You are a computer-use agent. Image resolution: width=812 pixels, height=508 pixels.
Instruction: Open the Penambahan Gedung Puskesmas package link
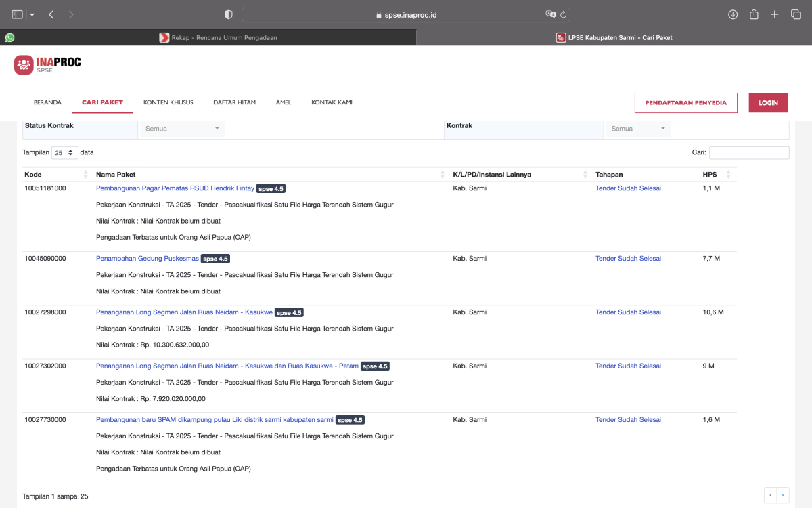click(x=148, y=259)
